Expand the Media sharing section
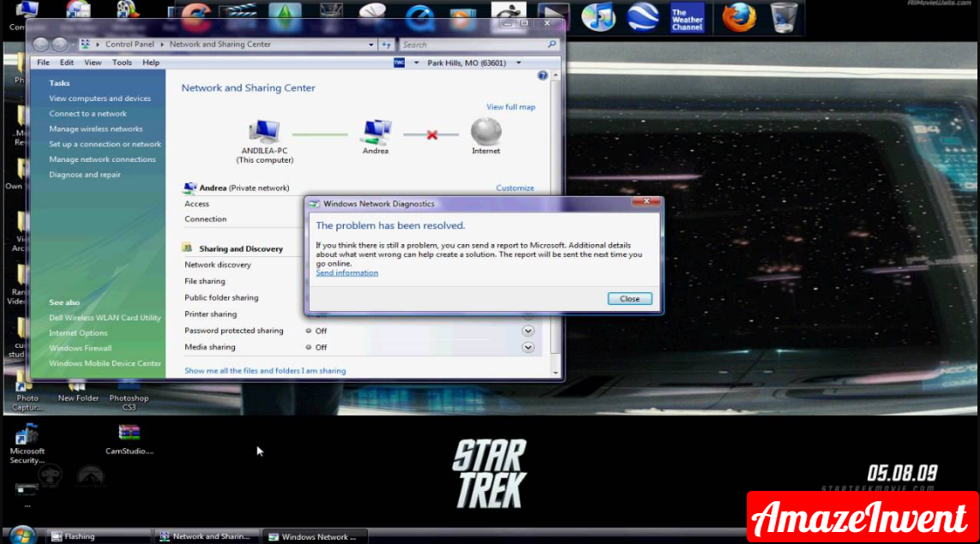Viewport: 980px width, 544px height. click(x=528, y=347)
